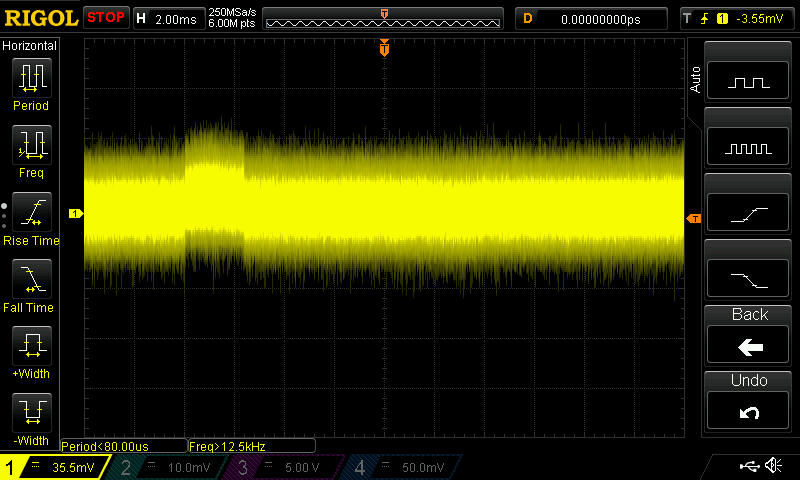Select the -Width measurement icon

pyautogui.click(x=32, y=412)
